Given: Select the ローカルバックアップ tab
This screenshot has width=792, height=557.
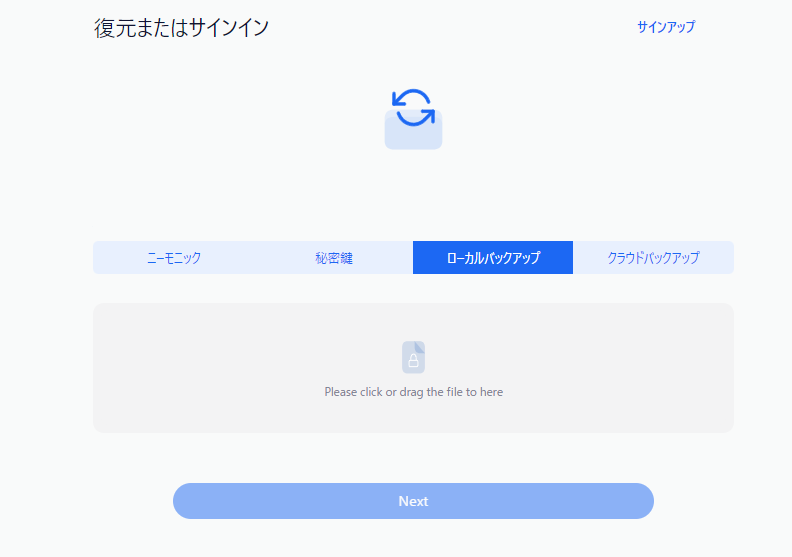Looking at the screenshot, I should [x=493, y=258].
